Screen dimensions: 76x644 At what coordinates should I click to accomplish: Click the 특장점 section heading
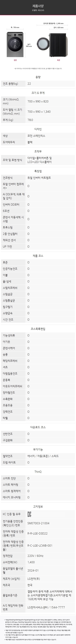pos(38,171)
